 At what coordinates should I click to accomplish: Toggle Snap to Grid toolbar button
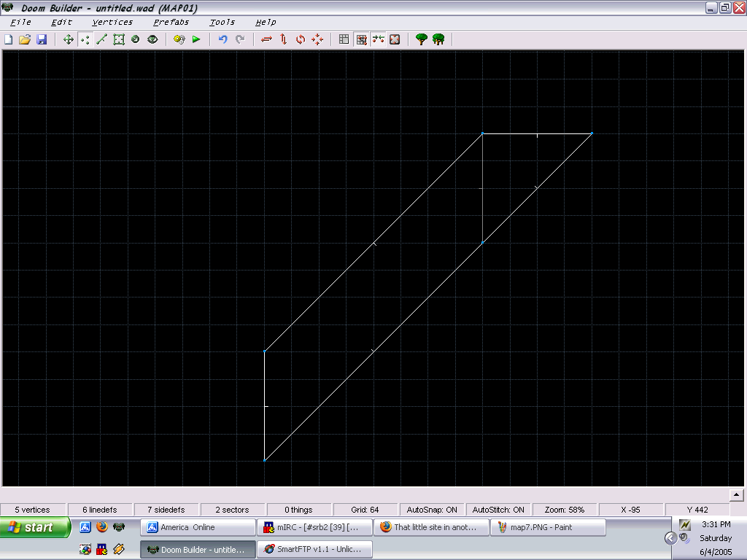pyautogui.click(x=362, y=39)
